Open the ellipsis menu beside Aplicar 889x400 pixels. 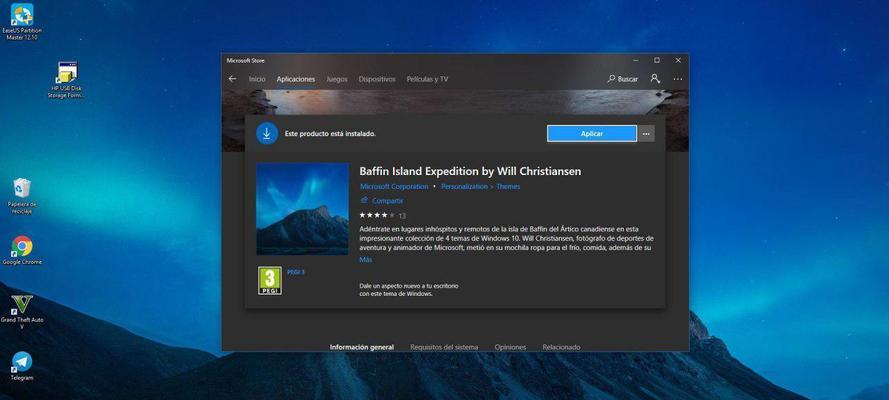click(646, 134)
